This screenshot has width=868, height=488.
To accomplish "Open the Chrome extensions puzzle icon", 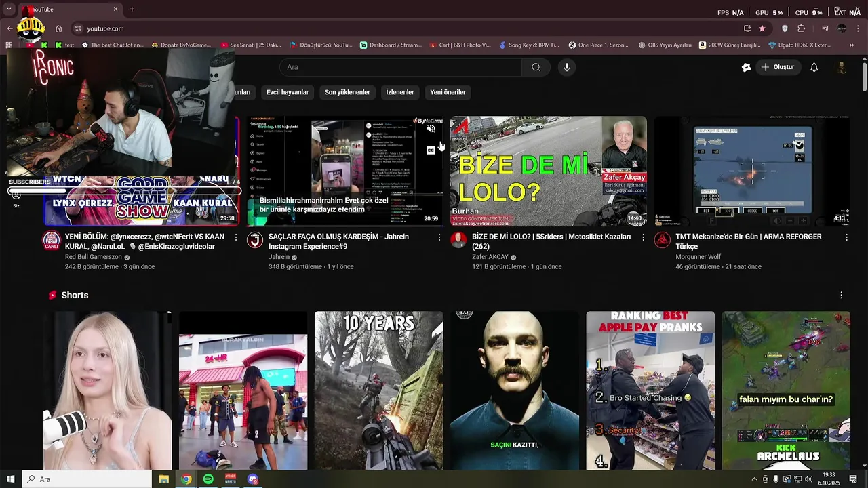I will click(802, 28).
